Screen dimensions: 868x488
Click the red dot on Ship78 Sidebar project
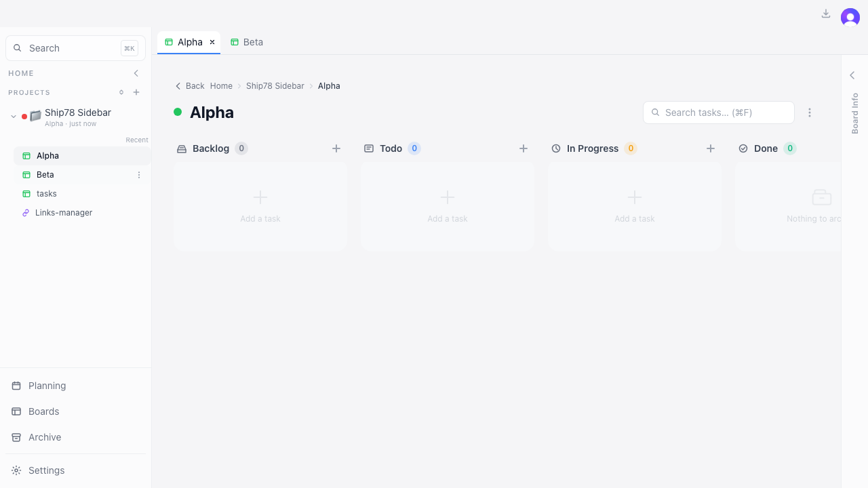point(24,117)
